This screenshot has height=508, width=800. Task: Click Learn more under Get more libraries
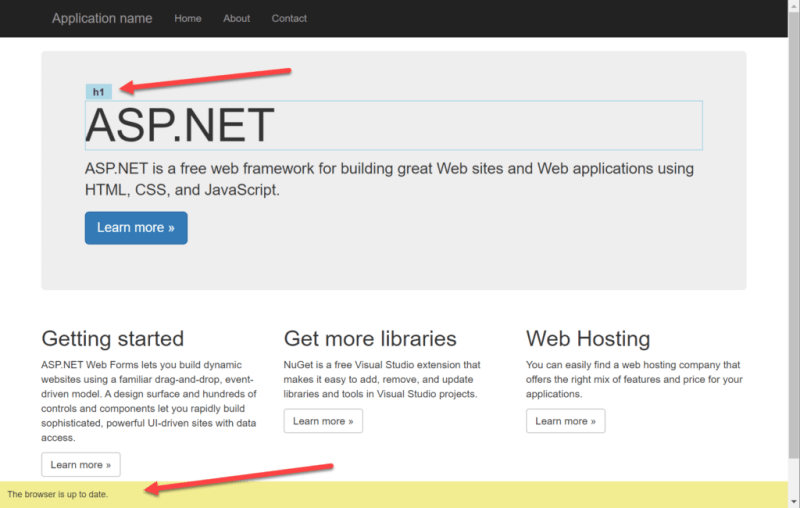coord(323,421)
